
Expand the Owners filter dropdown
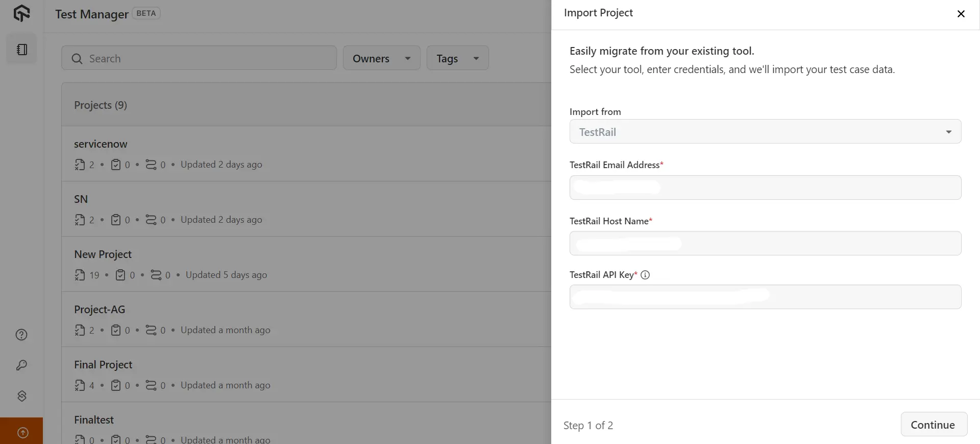(381, 58)
